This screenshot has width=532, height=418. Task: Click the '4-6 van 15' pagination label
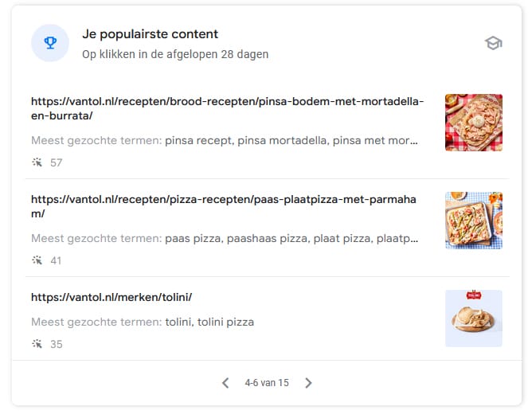(267, 383)
